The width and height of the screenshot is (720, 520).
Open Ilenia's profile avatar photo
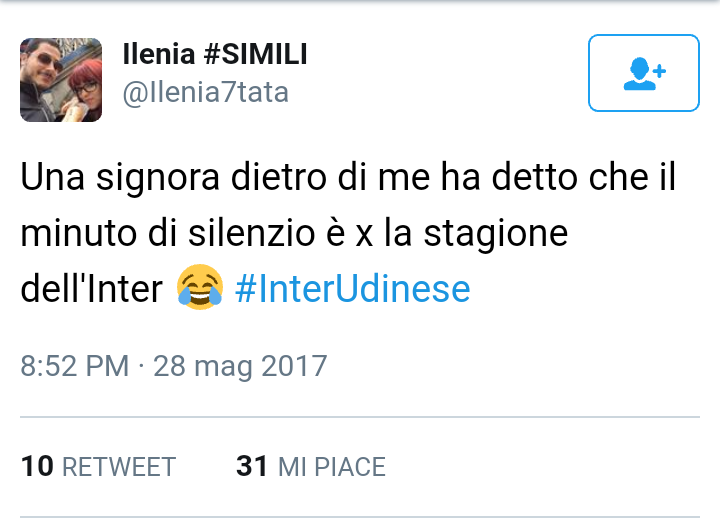(61, 80)
